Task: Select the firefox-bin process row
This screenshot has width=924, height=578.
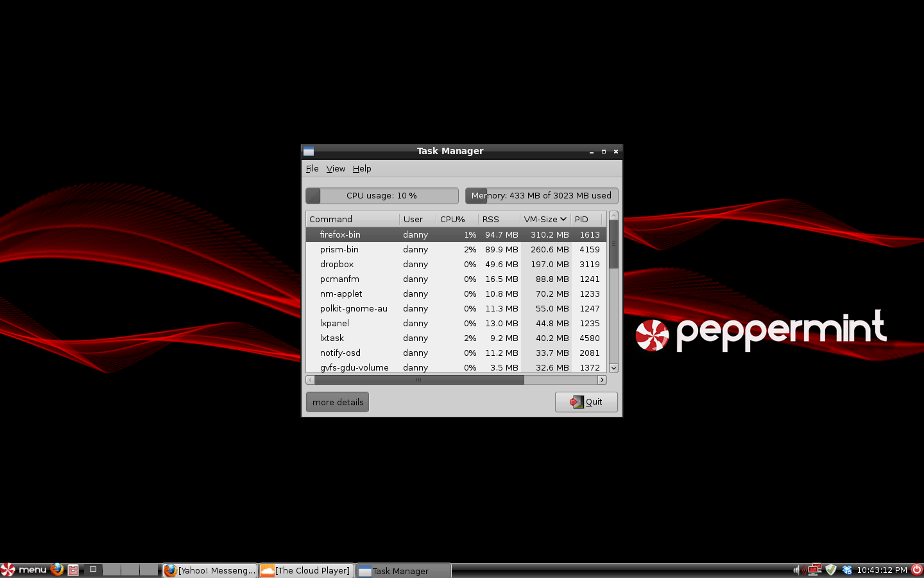Action: point(456,235)
